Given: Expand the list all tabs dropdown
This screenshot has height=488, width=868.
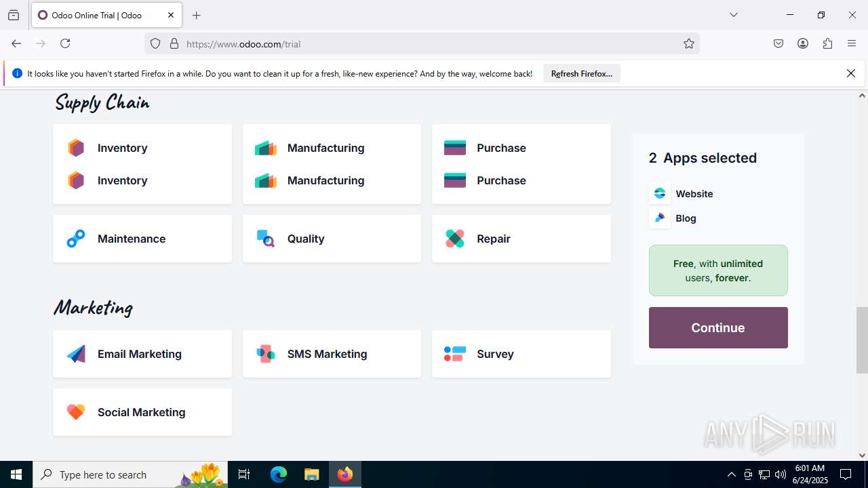Looking at the screenshot, I should [733, 15].
